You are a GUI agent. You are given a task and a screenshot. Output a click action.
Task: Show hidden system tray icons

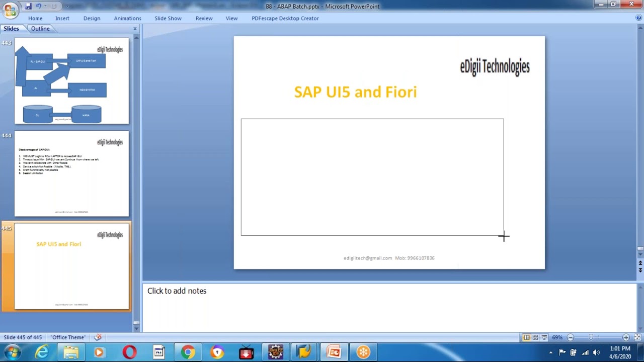pos(551,352)
